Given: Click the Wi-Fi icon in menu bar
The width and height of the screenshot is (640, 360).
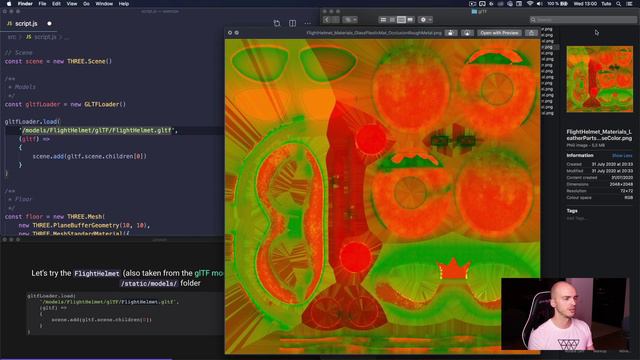Looking at the screenshot, I should point(530,4).
